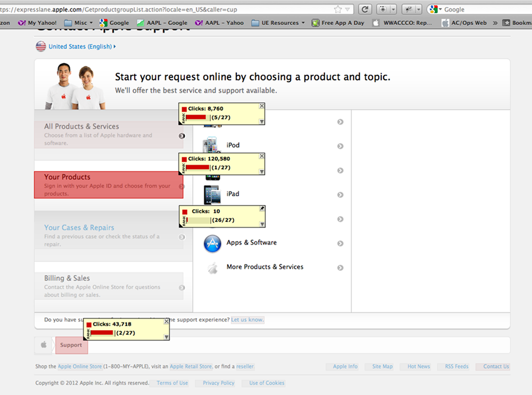Close the 'Clicks: 8,760' overlay popup
This screenshot has height=395, width=532.
(x=262, y=106)
